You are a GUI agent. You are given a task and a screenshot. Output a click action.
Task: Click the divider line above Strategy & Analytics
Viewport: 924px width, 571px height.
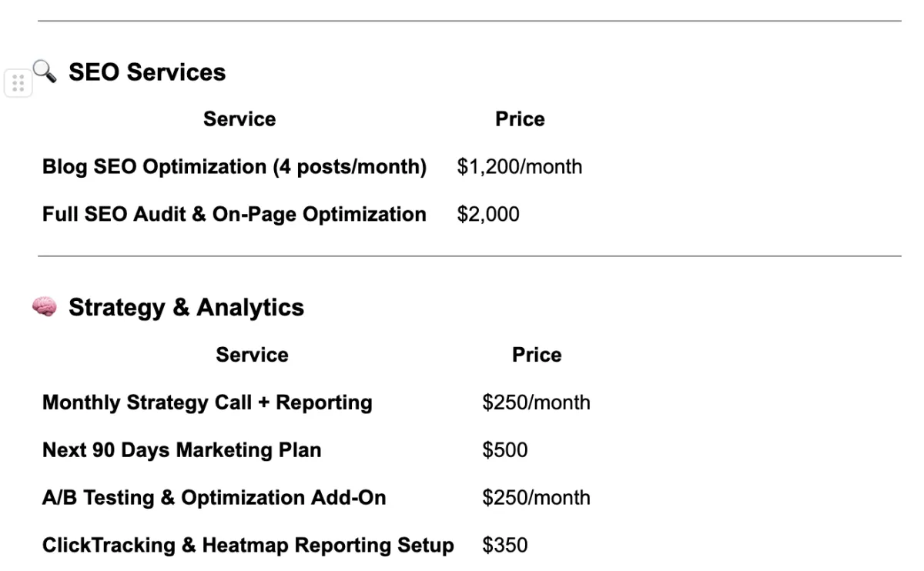tap(470, 256)
